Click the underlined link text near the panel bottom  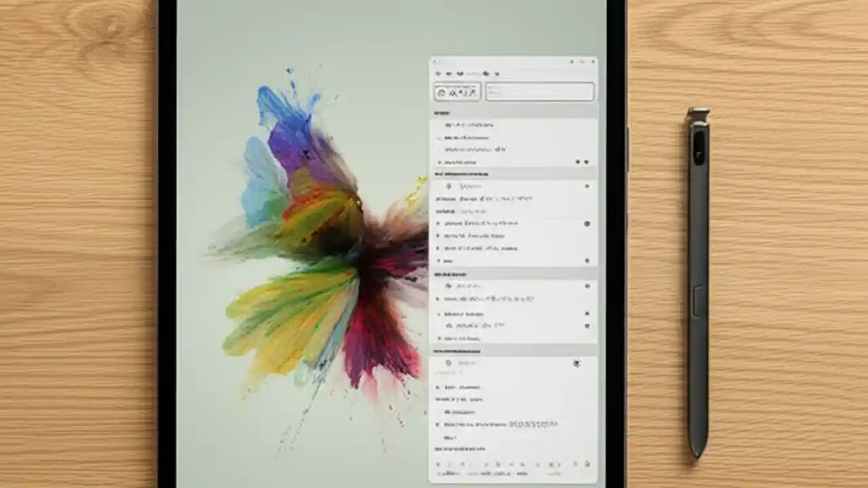(x=458, y=448)
